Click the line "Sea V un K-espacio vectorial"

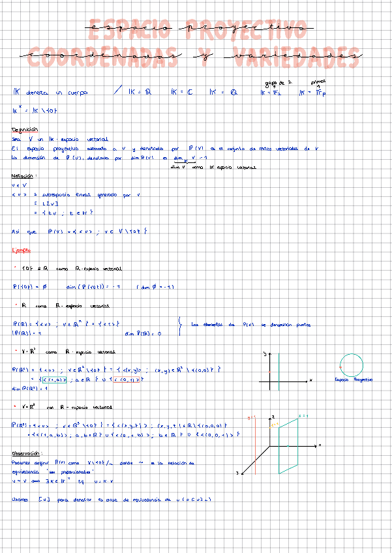pos(60,140)
